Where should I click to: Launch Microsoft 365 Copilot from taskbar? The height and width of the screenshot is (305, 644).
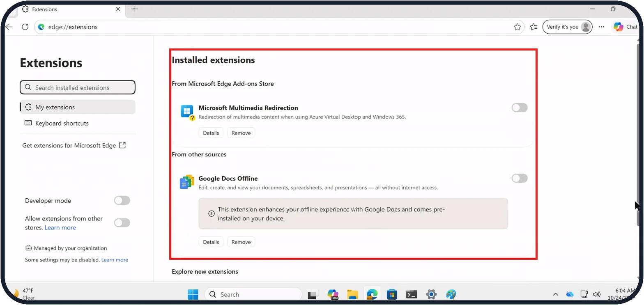[333, 294]
